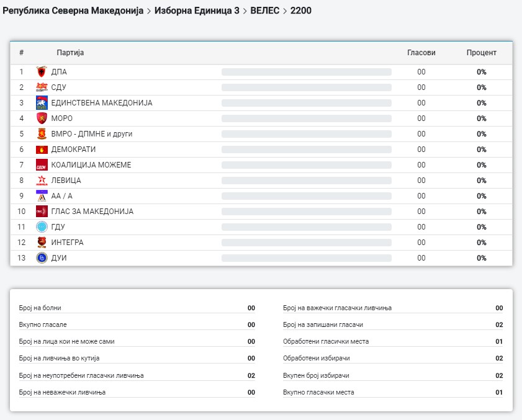522x420 pixels.
Task: Click the Вкупно гласале statistic row
Action: (137, 324)
